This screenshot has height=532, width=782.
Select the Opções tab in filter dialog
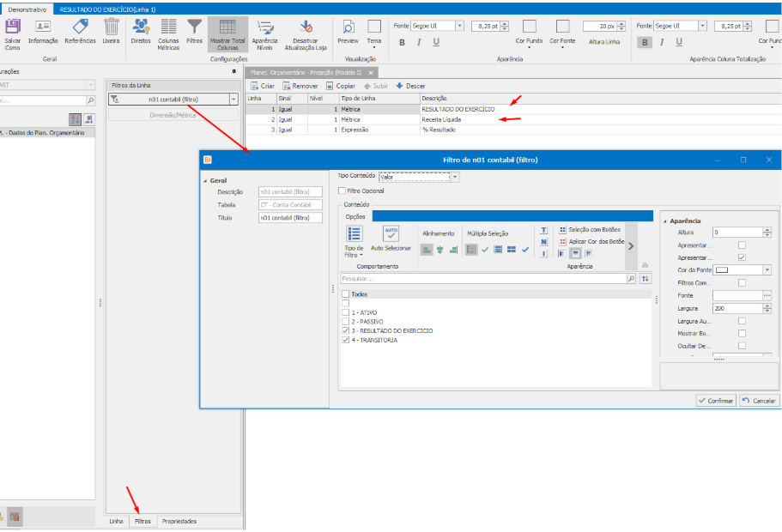click(355, 216)
